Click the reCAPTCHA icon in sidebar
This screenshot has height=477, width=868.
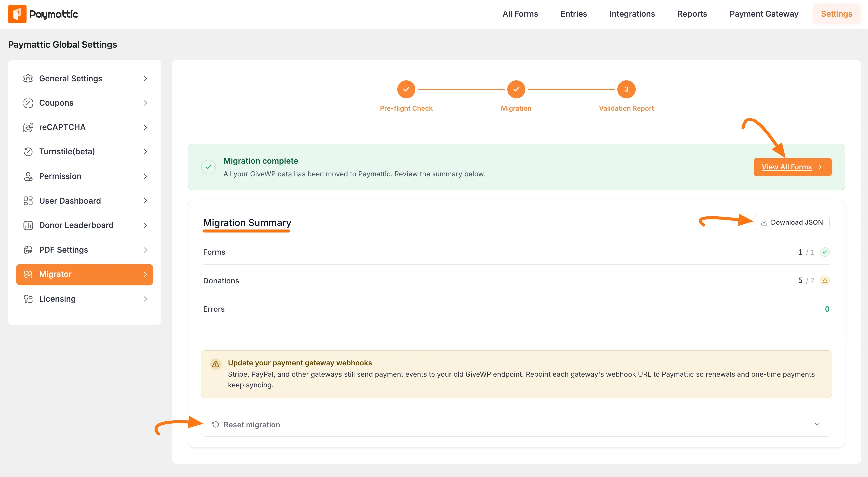pos(28,127)
